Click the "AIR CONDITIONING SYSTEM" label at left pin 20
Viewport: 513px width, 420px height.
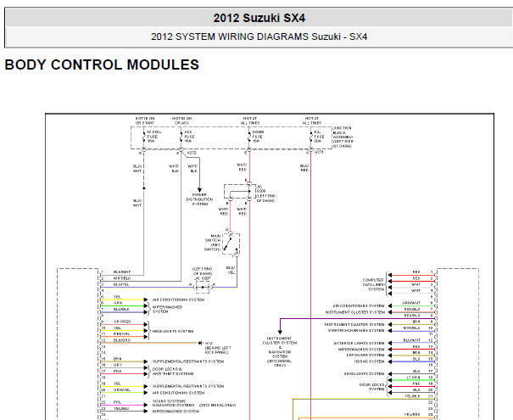pos(178,393)
